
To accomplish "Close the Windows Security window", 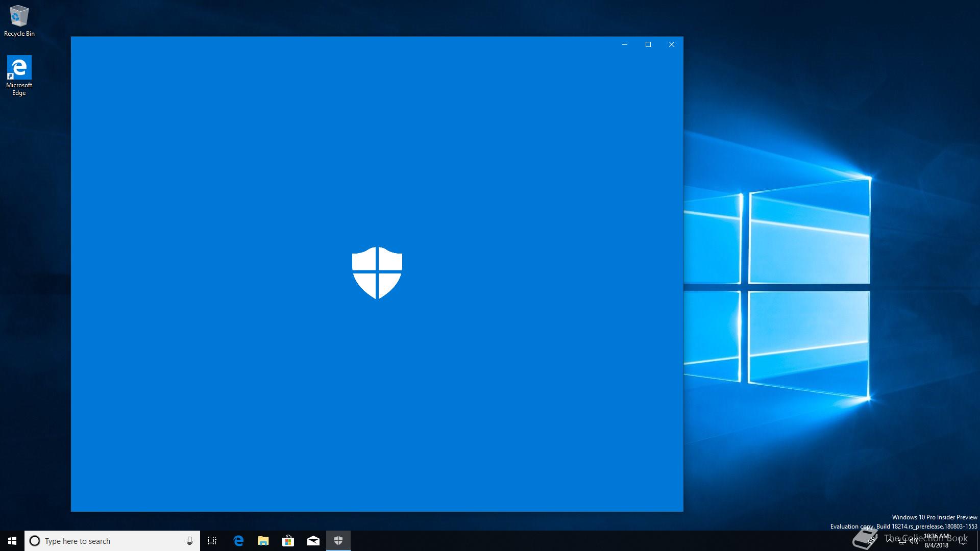I will click(672, 44).
